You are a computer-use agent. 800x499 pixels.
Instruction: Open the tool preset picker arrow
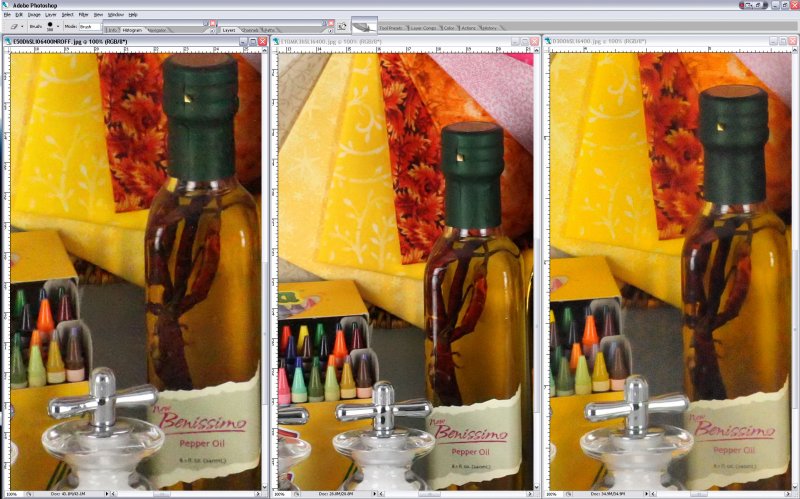(x=22, y=27)
